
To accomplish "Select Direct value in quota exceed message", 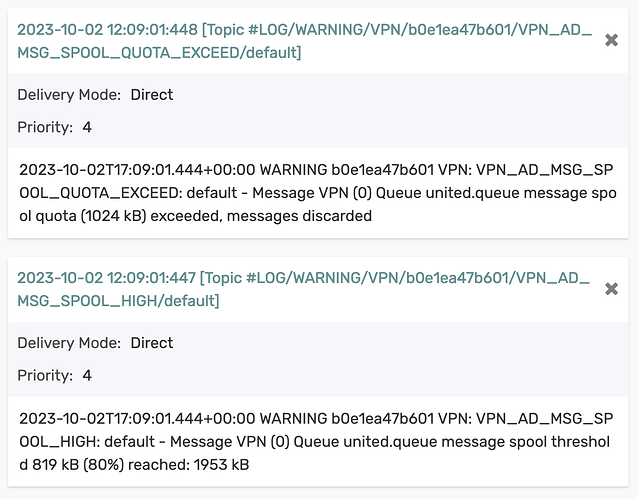I will point(152,95).
